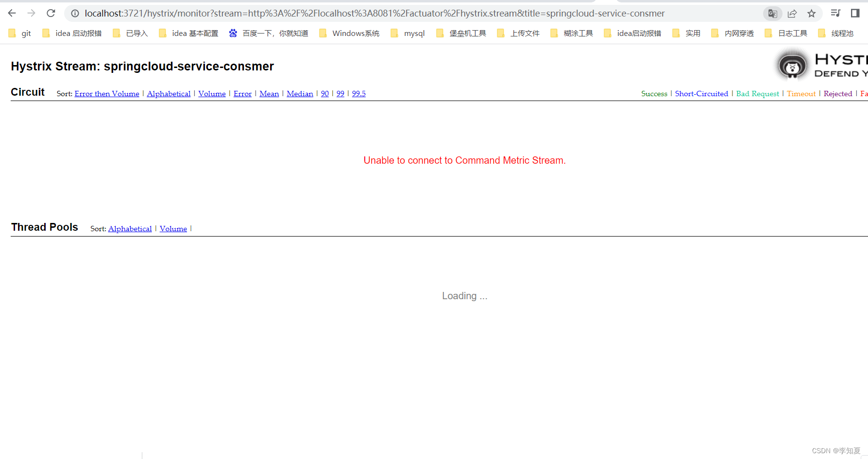
Task: Reload the page with refresh icon
Action: [x=51, y=13]
